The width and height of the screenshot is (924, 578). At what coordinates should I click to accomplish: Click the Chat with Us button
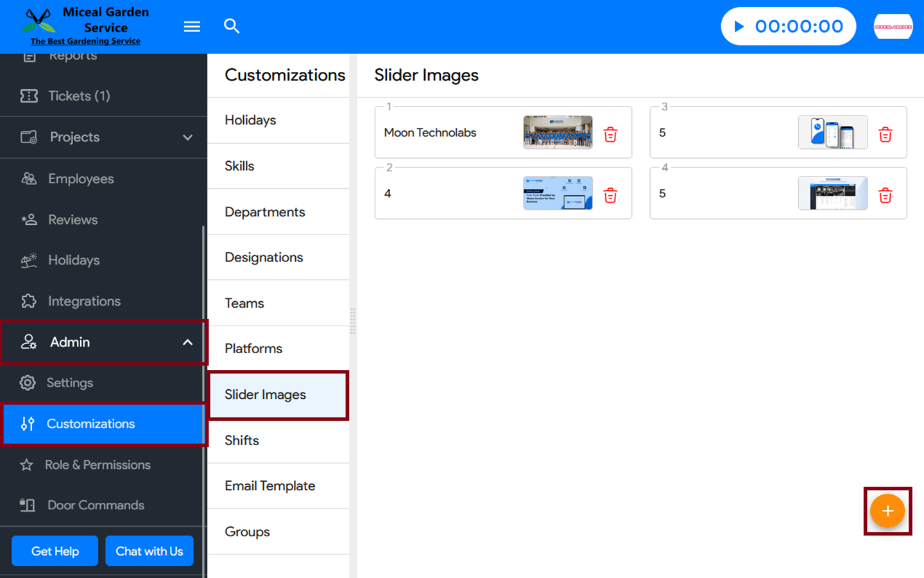pyautogui.click(x=149, y=551)
